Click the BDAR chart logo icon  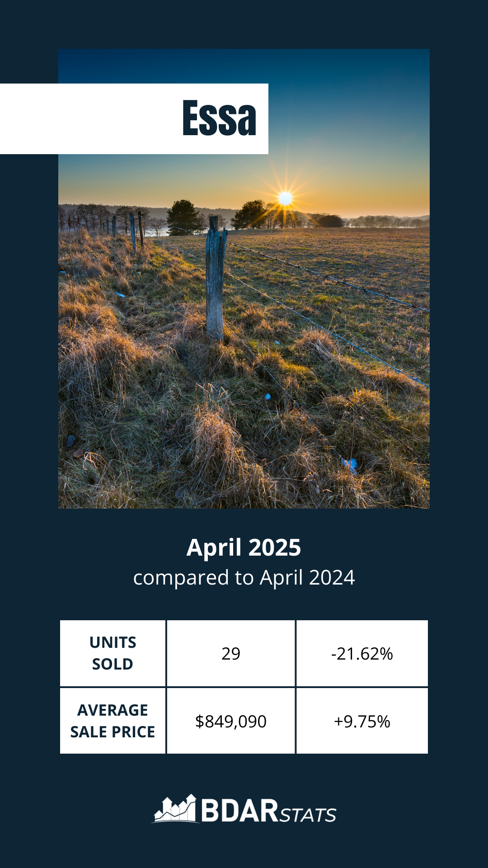click(175, 809)
